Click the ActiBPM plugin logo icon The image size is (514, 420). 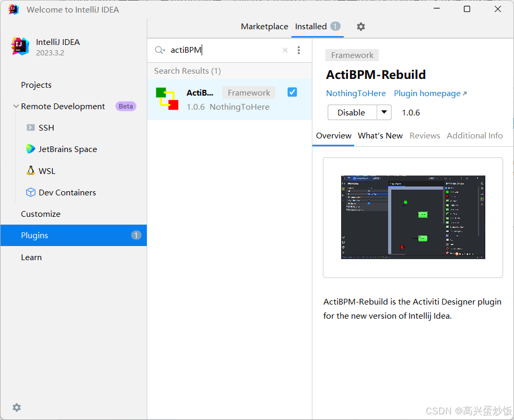point(167,99)
